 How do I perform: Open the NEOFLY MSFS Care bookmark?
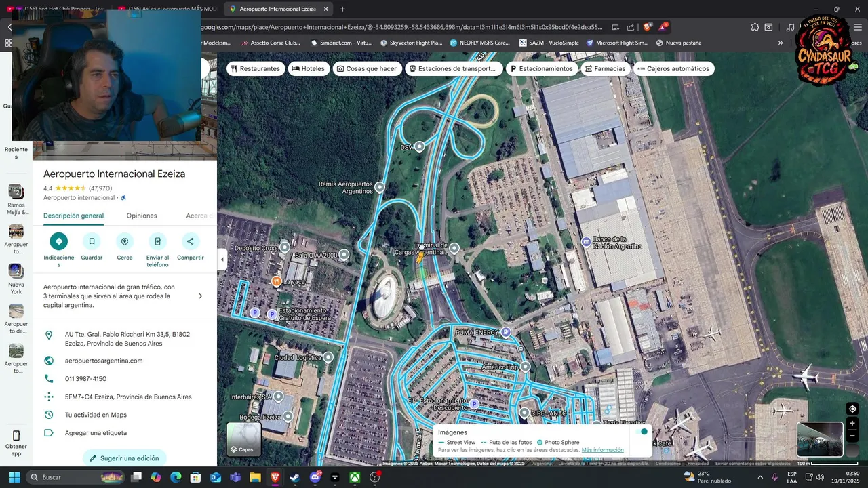pyautogui.click(x=479, y=43)
